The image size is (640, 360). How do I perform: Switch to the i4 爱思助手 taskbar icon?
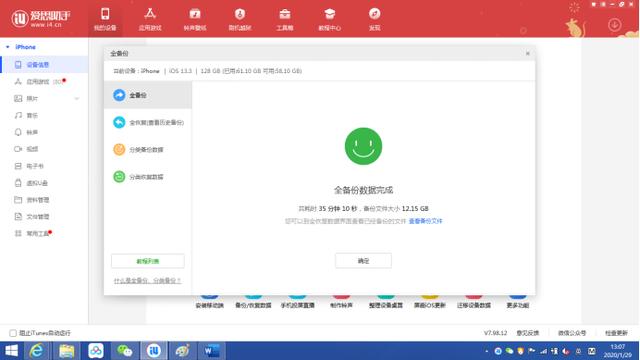click(x=154, y=351)
